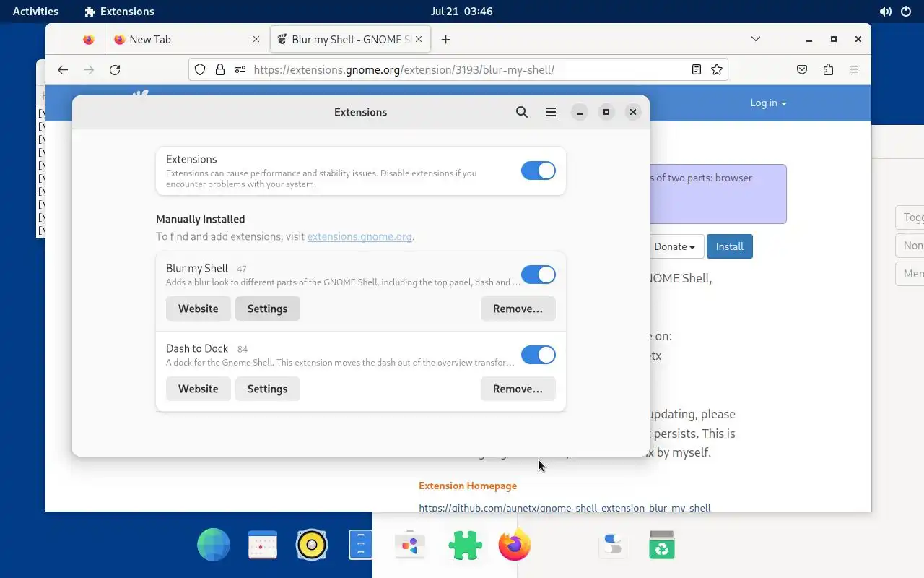Follow the extensions.gnome.org link
This screenshot has height=578, width=924.
(359, 236)
